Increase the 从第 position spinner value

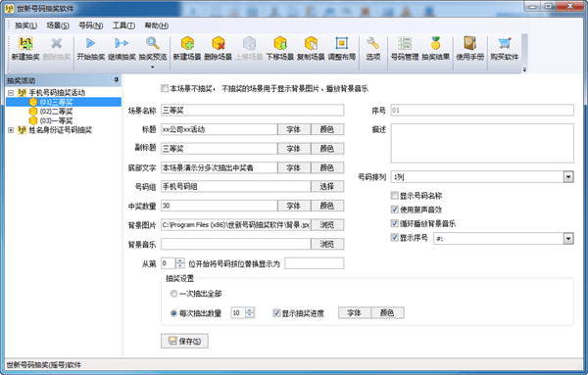pos(180,260)
